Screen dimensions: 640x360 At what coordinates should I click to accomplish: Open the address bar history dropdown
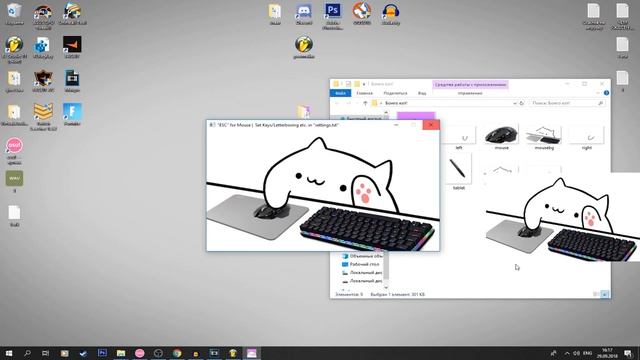point(514,103)
